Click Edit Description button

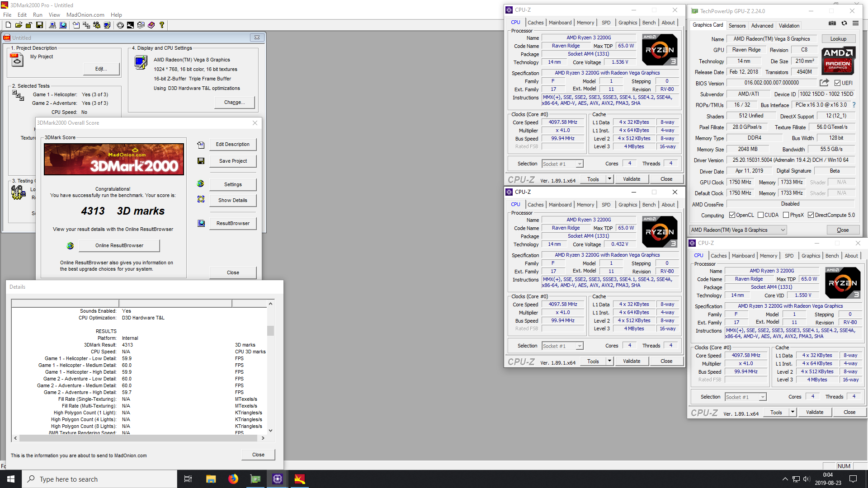coord(233,145)
